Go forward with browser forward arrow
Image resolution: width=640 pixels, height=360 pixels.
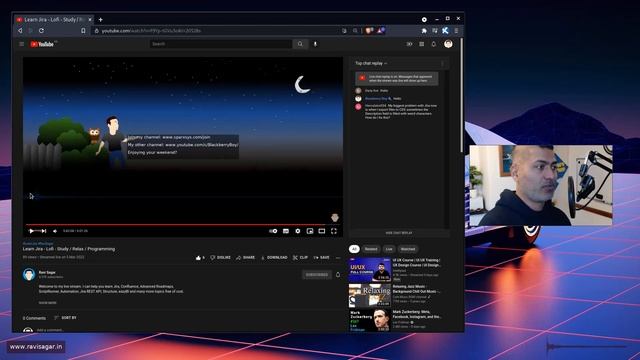tap(31, 31)
